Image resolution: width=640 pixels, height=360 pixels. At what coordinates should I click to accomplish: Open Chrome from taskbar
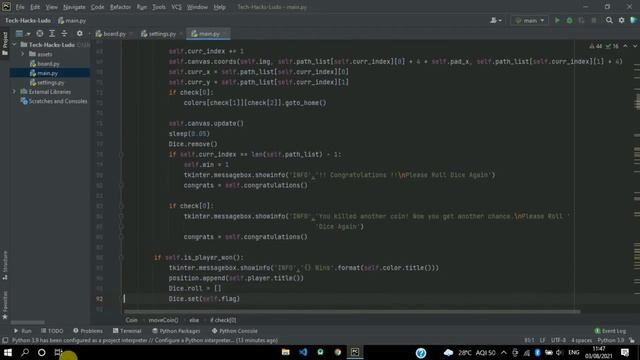tap(338, 352)
